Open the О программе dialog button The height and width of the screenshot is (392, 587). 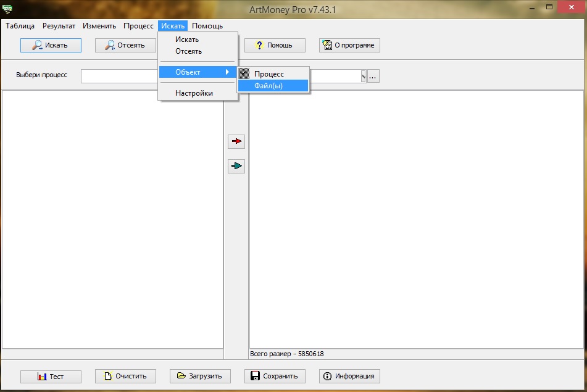point(349,45)
